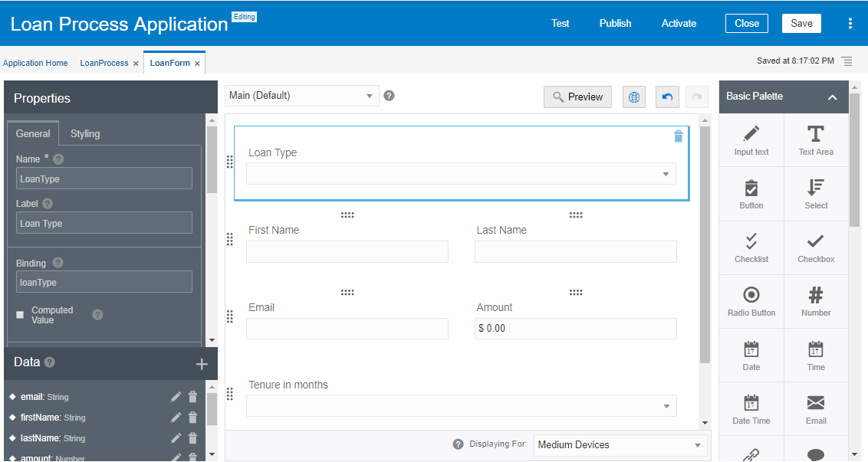Click help icon beside Data heading
Image resolution: width=868 pixels, height=462 pixels.
pos(49,362)
